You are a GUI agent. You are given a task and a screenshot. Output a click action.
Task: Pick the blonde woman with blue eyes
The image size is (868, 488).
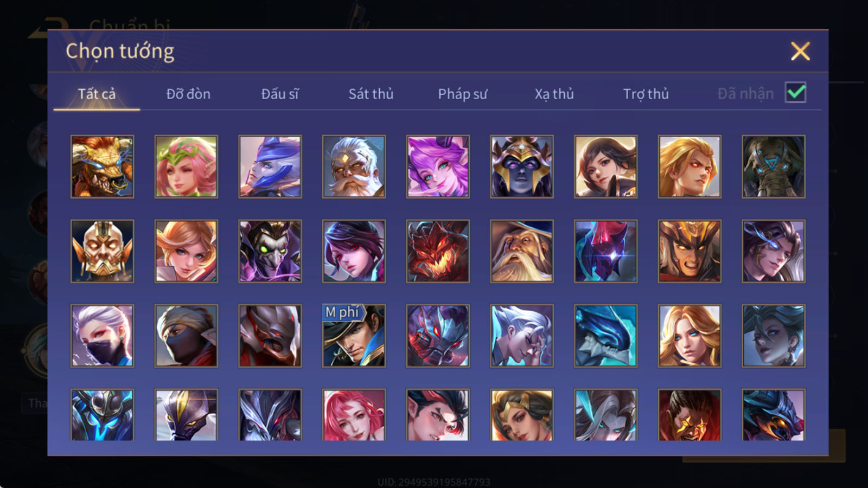690,336
